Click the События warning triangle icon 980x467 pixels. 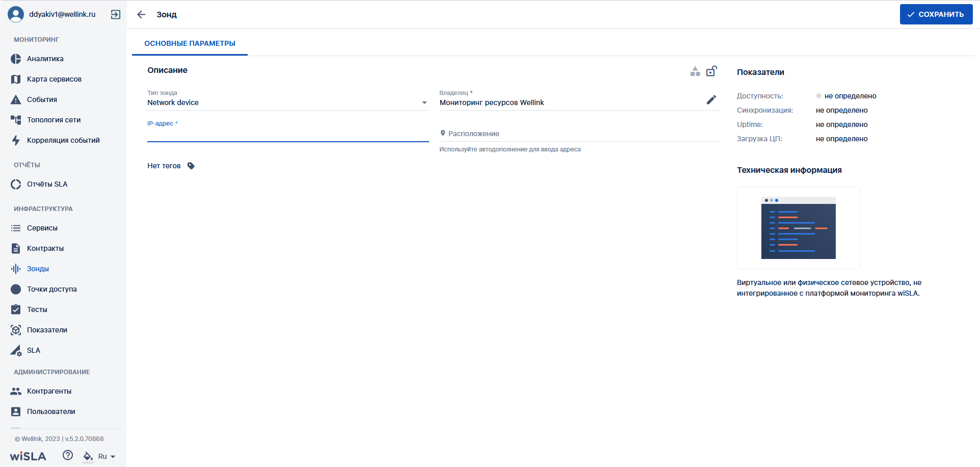coord(16,99)
